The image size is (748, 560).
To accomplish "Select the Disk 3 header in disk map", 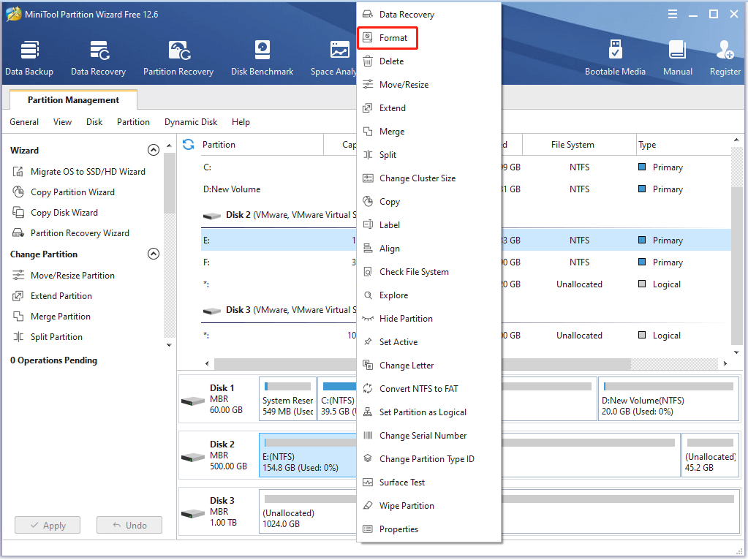I will click(x=219, y=511).
